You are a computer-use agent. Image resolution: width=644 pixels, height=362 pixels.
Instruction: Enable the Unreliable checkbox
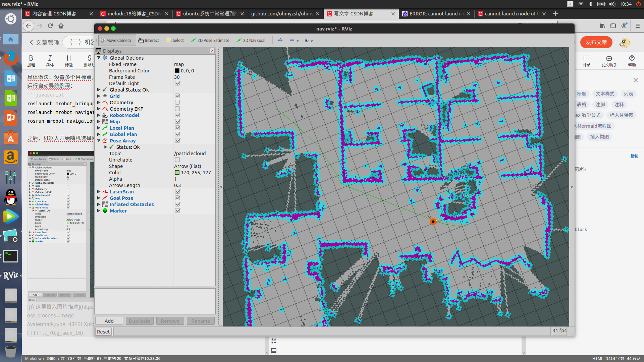[x=177, y=160]
